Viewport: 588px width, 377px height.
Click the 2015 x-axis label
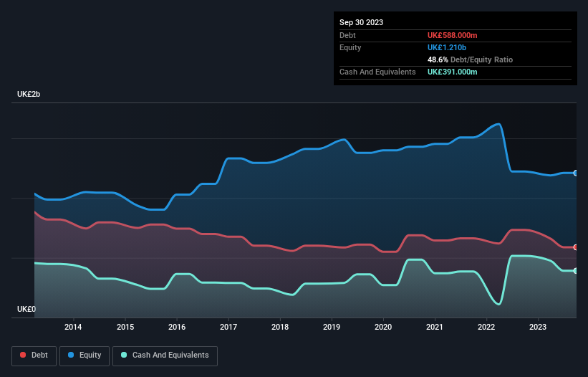[x=125, y=328]
